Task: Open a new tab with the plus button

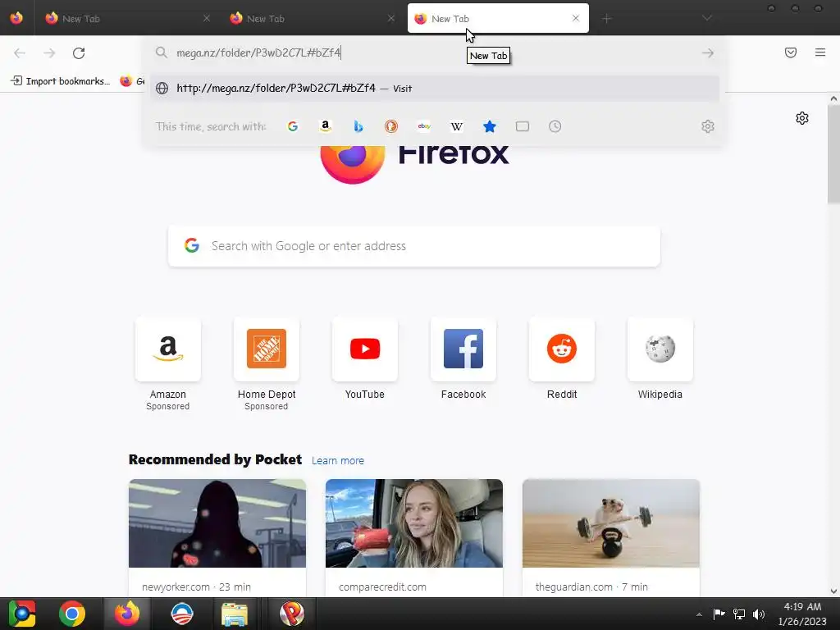Action: tap(606, 19)
